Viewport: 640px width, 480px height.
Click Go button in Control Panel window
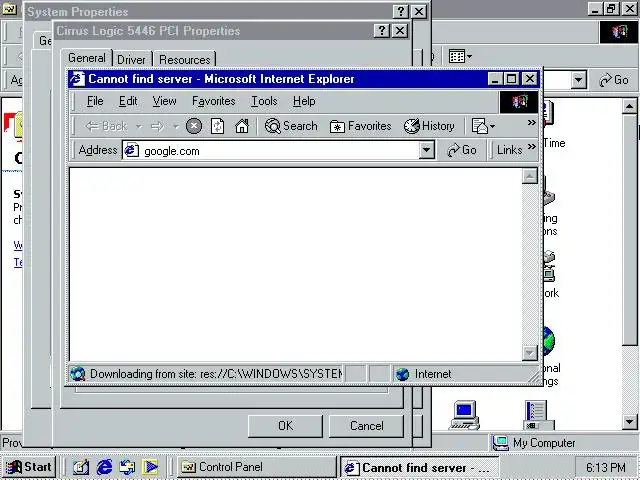click(x=614, y=80)
